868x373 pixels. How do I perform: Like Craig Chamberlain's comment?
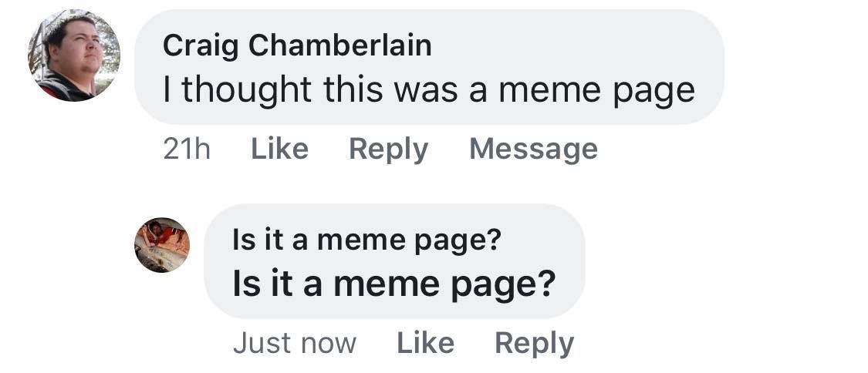tap(279, 149)
